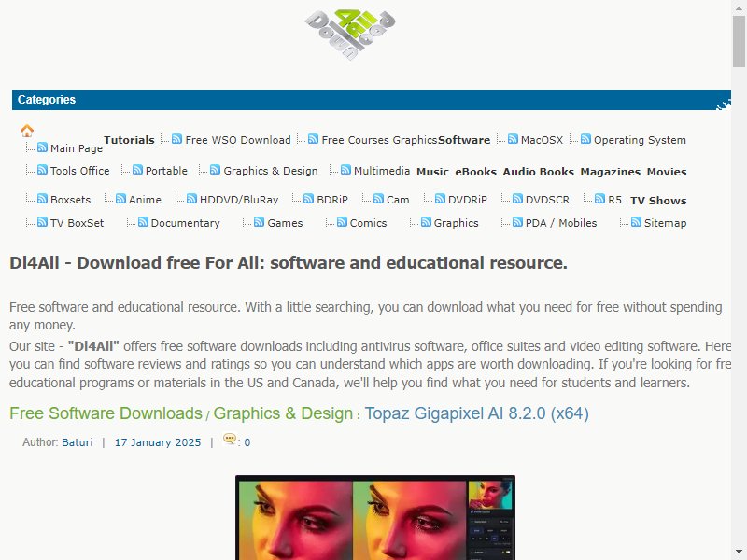Open the Software category
Viewport: 747px width, 560px height.
[464, 140]
